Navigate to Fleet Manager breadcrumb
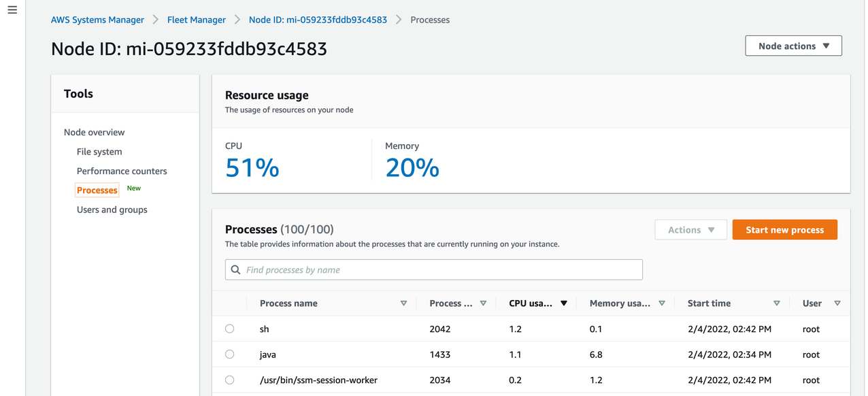Image resolution: width=868 pixels, height=396 pixels. point(197,20)
